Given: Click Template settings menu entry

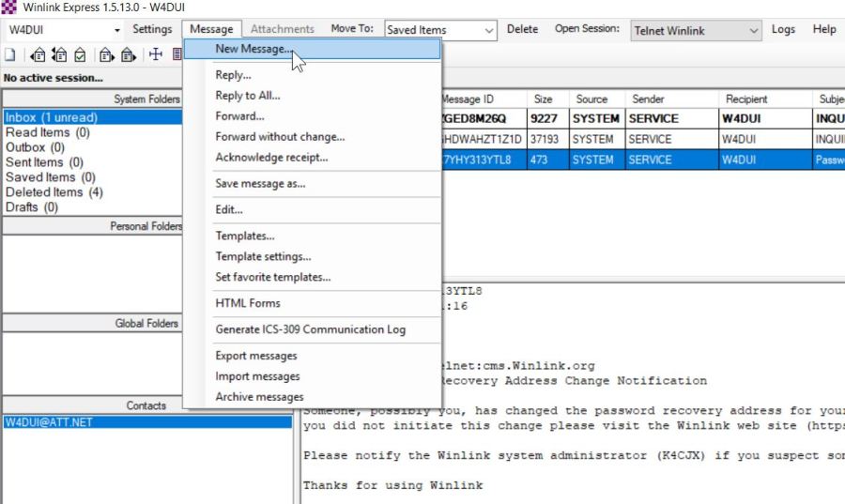Looking at the screenshot, I should point(263,256).
